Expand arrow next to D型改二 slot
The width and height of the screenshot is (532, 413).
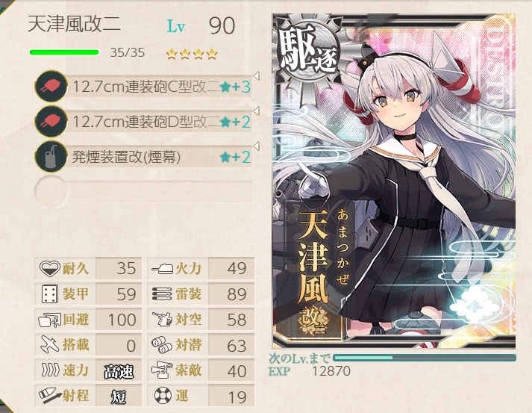(257, 111)
